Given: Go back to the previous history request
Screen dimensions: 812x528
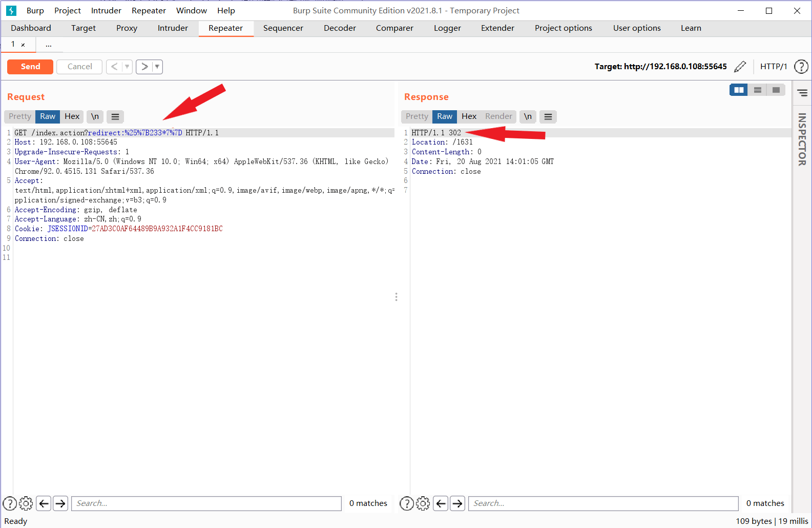Looking at the screenshot, I should click(114, 67).
